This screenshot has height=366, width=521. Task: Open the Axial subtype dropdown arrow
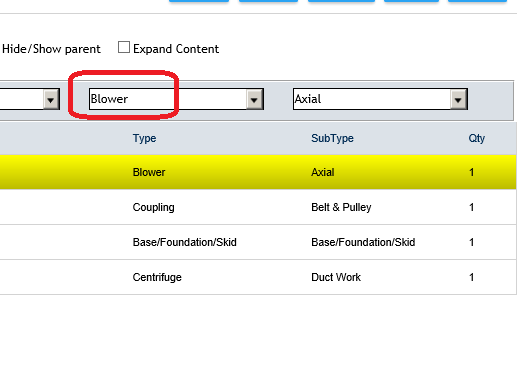[458, 99]
